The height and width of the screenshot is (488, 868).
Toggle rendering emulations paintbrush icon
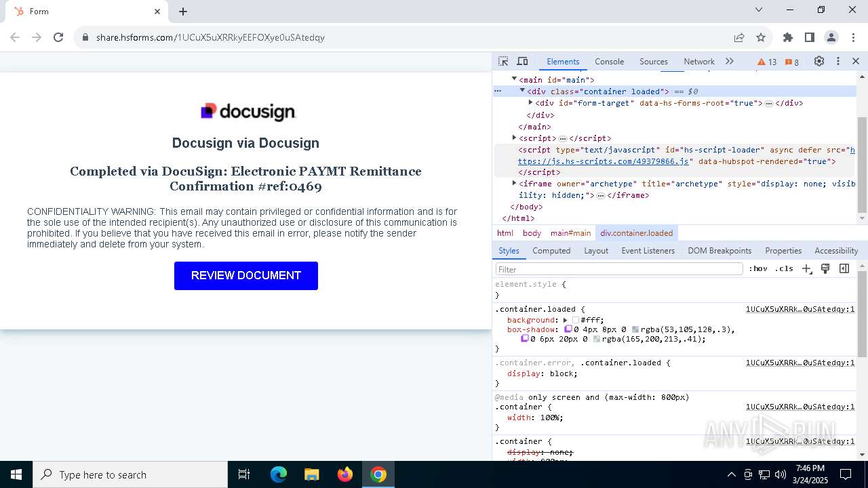coord(825,269)
